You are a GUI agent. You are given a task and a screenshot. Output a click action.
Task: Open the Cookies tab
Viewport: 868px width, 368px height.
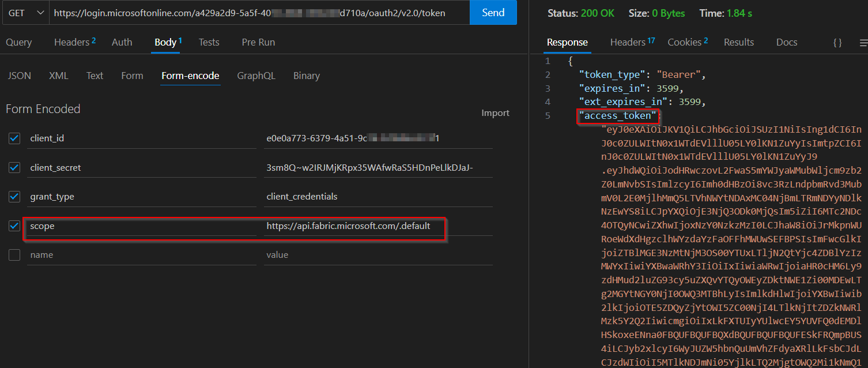pos(688,42)
